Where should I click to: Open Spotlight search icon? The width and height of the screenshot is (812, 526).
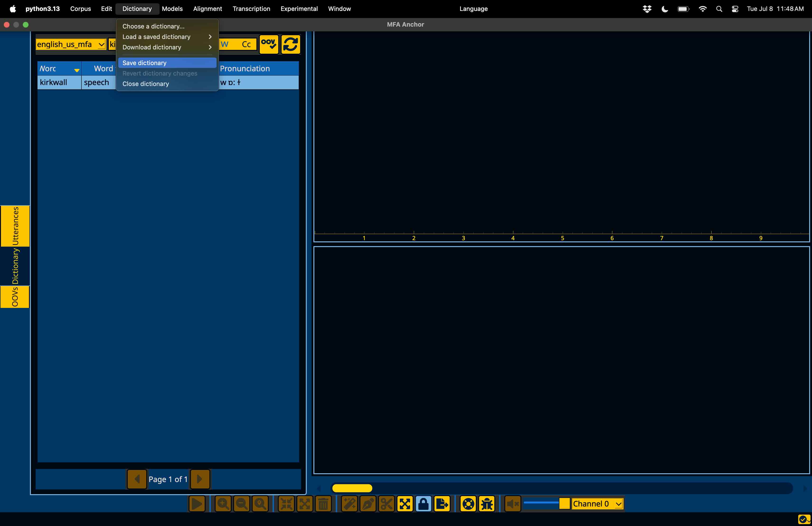[x=719, y=9]
